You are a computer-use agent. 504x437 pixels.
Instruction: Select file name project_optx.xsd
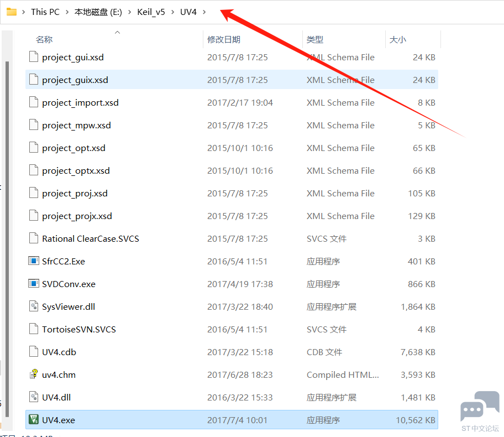point(76,170)
